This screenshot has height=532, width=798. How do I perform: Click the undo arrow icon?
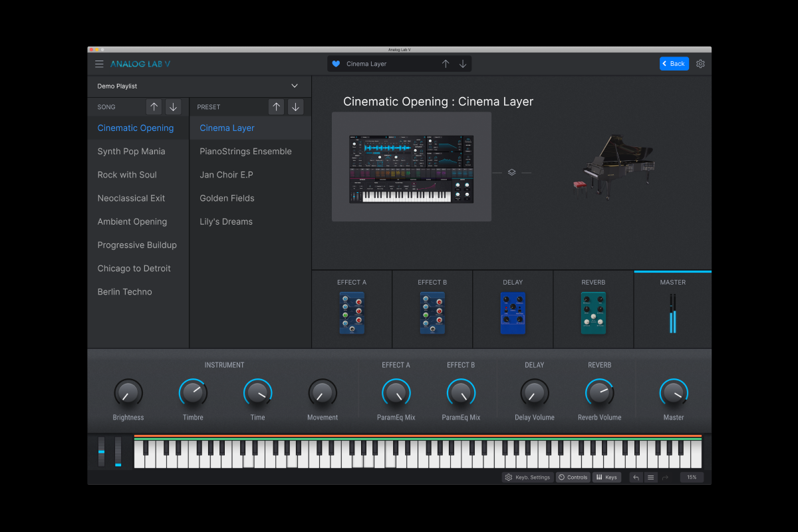636,477
